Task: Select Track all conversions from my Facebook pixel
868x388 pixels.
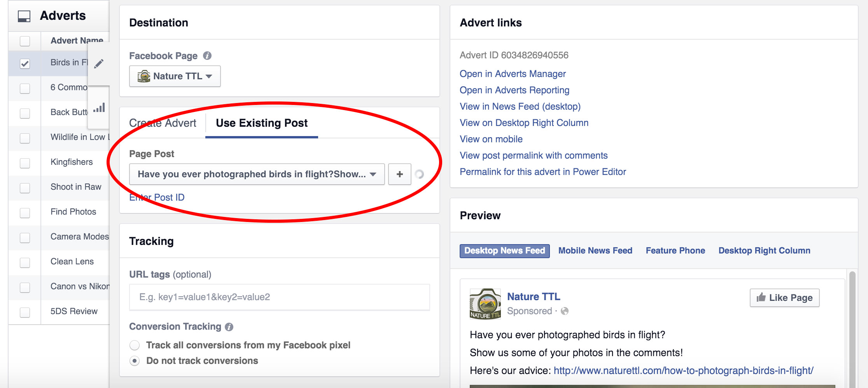Action: point(135,345)
